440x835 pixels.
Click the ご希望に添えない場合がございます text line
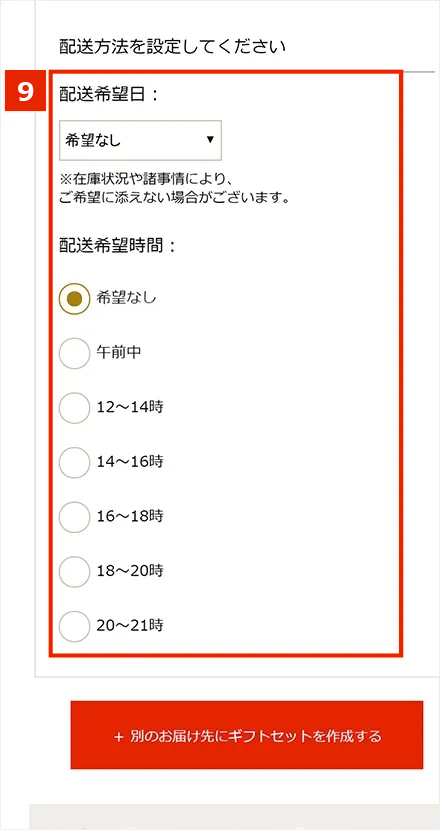174,198
